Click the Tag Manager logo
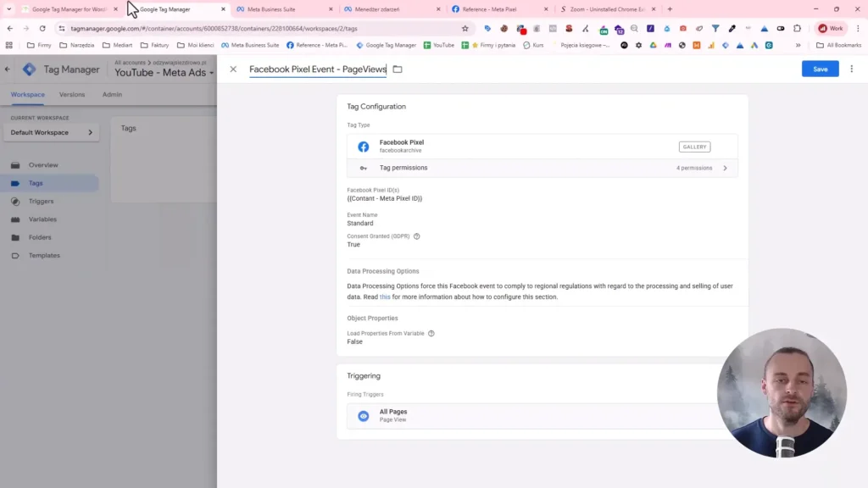The height and width of the screenshot is (488, 868). [x=30, y=69]
